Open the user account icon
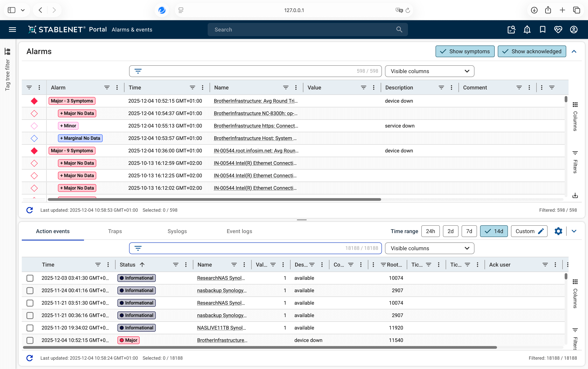This screenshot has height=369, width=588. click(574, 30)
